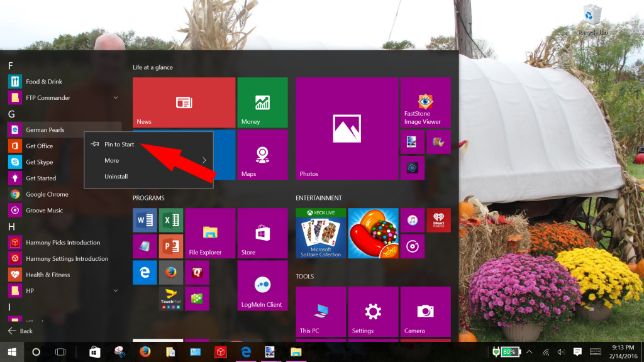The height and width of the screenshot is (362, 644).
Task: Click the ENTERTAINMENT group title
Action: [x=319, y=198]
